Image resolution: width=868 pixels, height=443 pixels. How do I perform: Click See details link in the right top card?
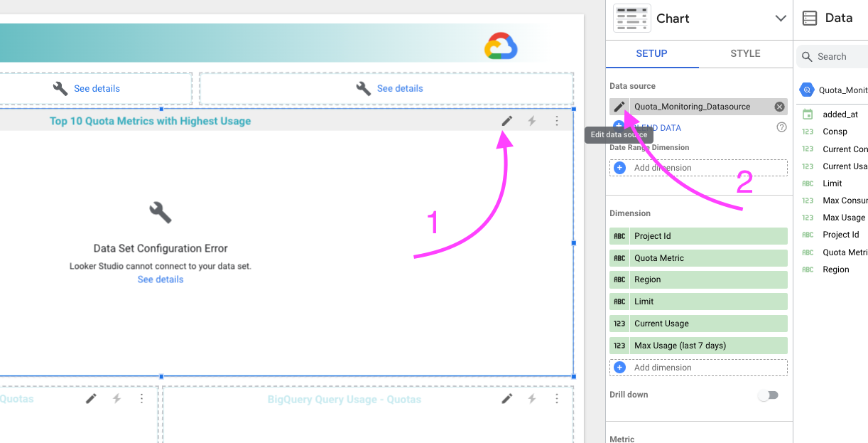pos(400,89)
